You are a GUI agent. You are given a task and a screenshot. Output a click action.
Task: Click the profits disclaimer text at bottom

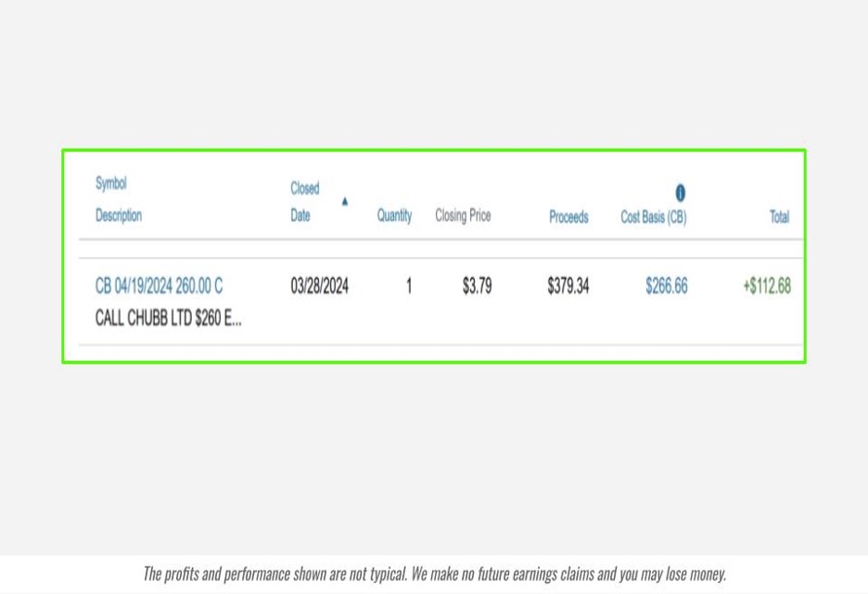click(x=434, y=574)
